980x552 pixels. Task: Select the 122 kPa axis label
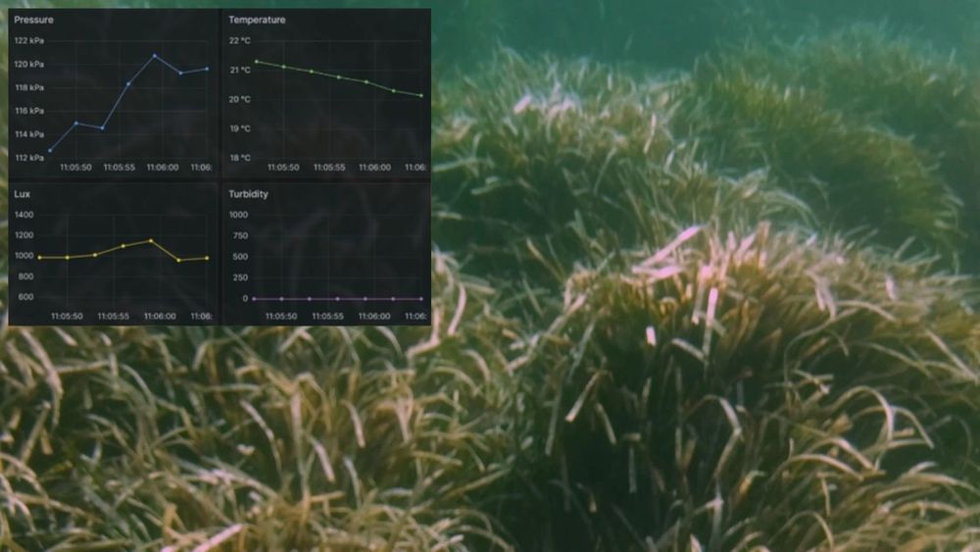point(28,40)
